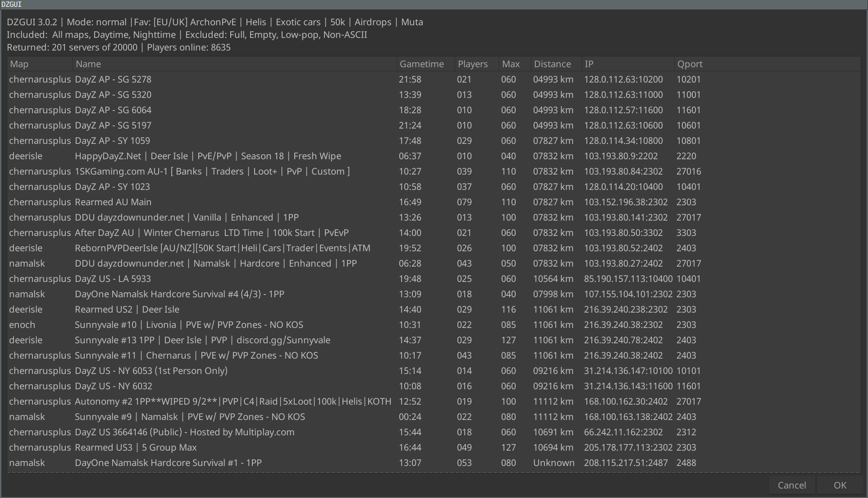Click Qport cell 27016
Viewport: 868px width, 498px height.
tap(689, 171)
